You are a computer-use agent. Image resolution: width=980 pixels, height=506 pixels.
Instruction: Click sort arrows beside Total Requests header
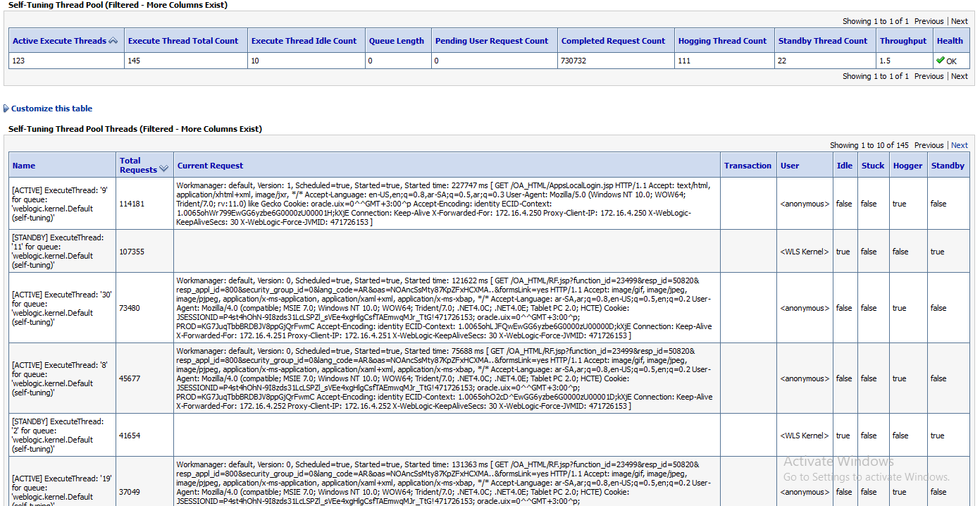pyautogui.click(x=164, y=169)
